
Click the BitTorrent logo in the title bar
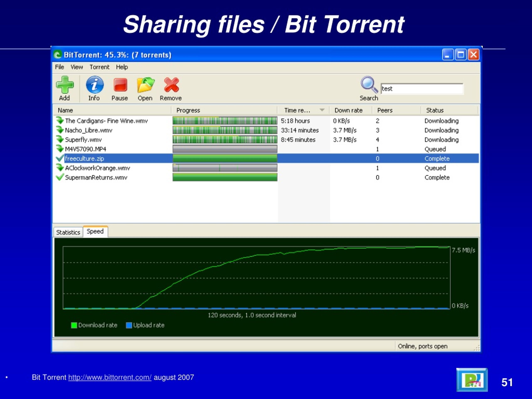(x=58, y=55)
